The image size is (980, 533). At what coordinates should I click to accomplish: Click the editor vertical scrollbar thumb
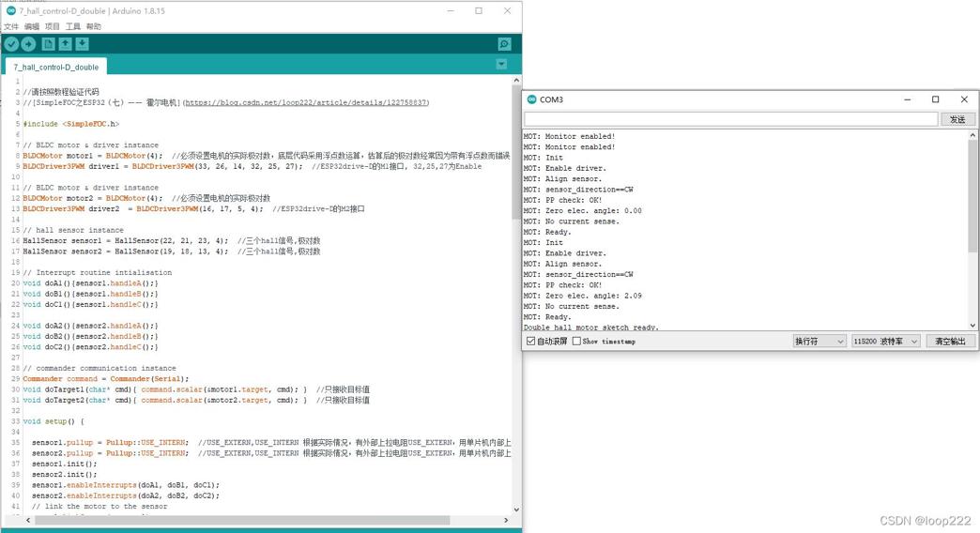pos(516,154)
